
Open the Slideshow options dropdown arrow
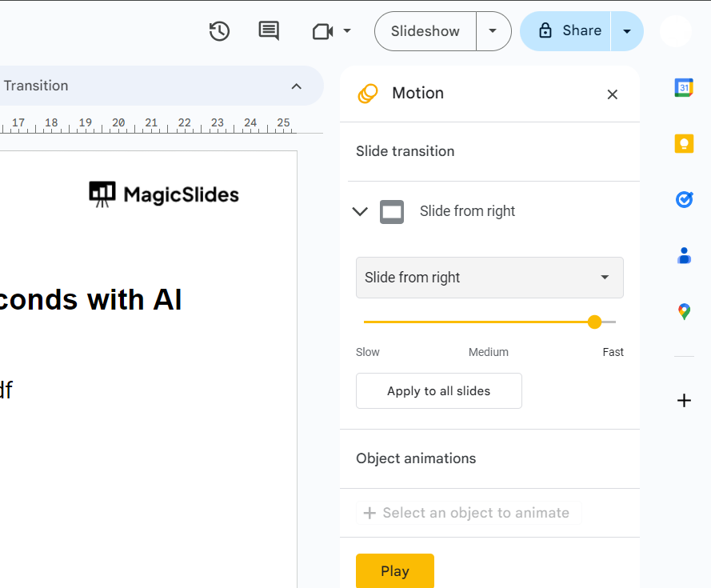(x=493, y=31)
